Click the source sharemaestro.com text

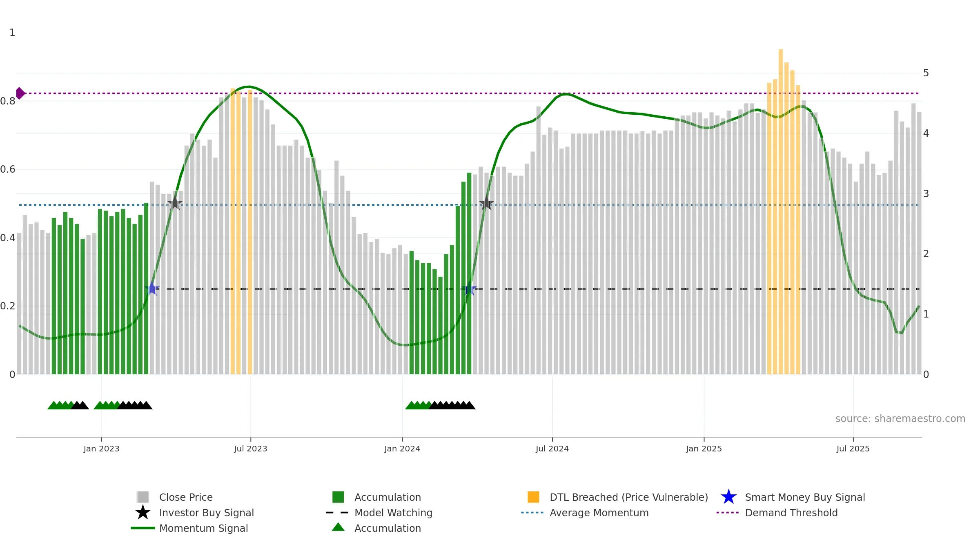click(x=900, y=419)
